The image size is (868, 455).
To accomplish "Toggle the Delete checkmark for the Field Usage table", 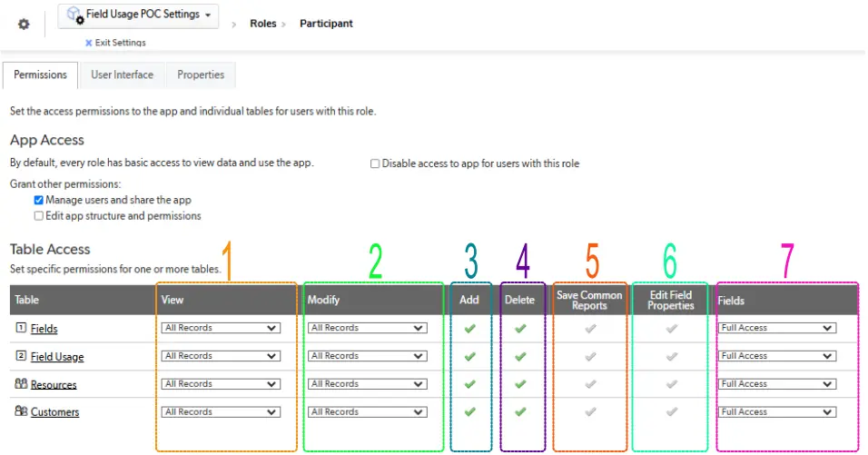I will point(520,357).
